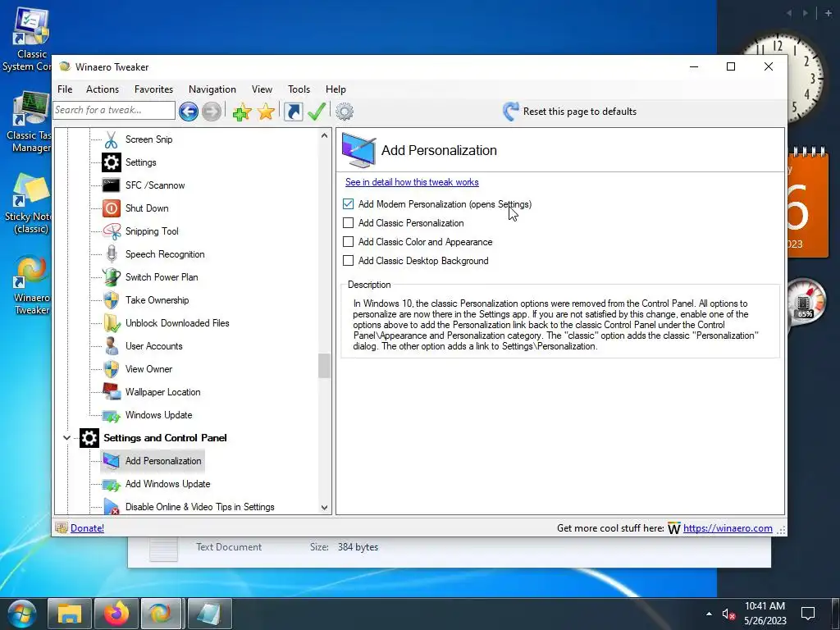Open the Help menu

coord(336,89)
